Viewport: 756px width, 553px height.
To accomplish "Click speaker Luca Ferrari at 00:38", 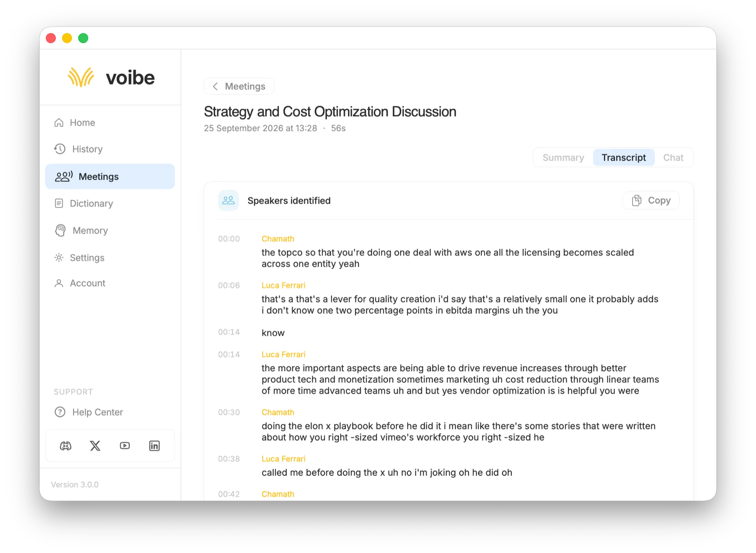I will [x=283, y=459].
